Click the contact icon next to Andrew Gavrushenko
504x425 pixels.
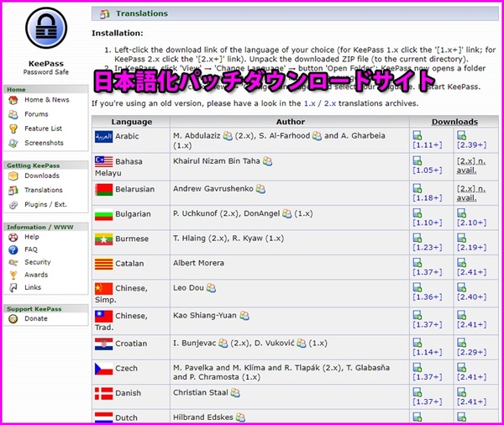(x=260, y=189)
